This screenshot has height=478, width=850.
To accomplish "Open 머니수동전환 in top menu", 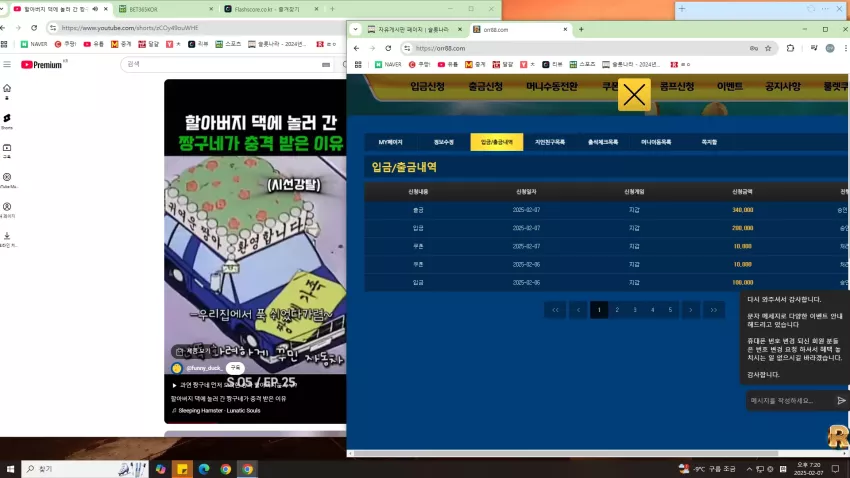I will click(552, 87).
